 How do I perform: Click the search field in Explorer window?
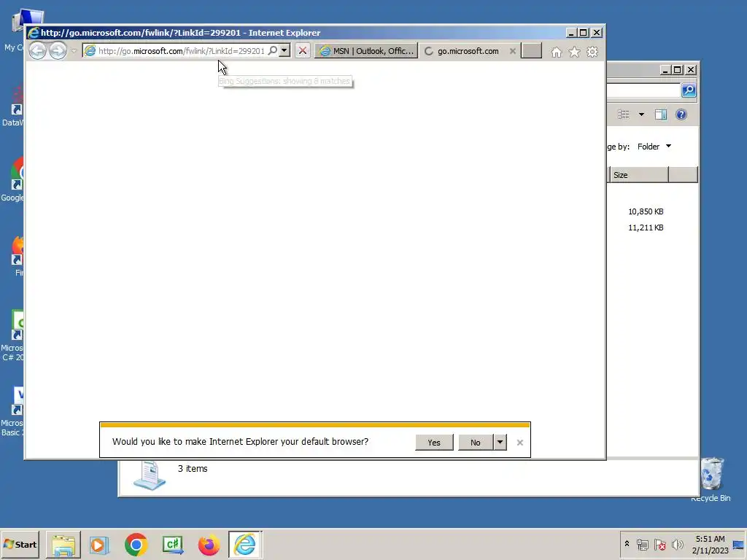tap(643, 90)
